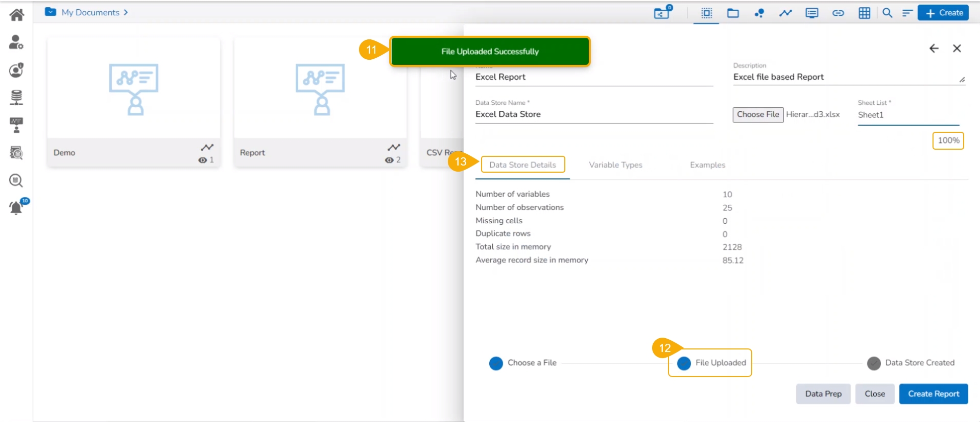Click the Choose a File step circle
Image resolution: width=980 pixels, height=422 pixels.
pyautogui.click(x=496, y=363)
